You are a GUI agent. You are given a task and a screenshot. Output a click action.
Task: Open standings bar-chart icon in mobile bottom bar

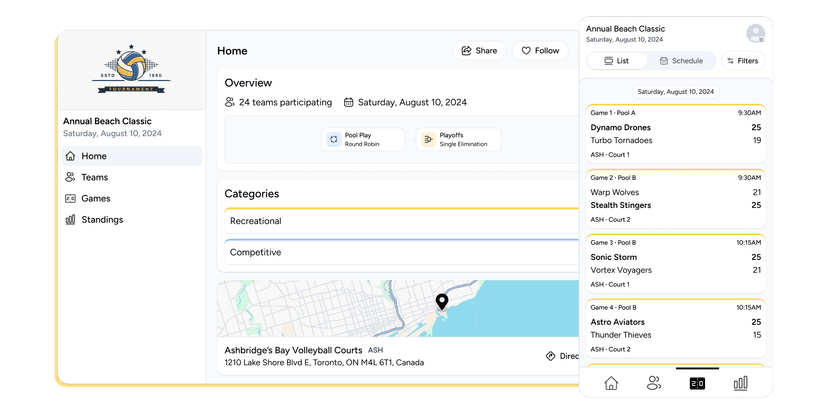click(x=741, y=383)
